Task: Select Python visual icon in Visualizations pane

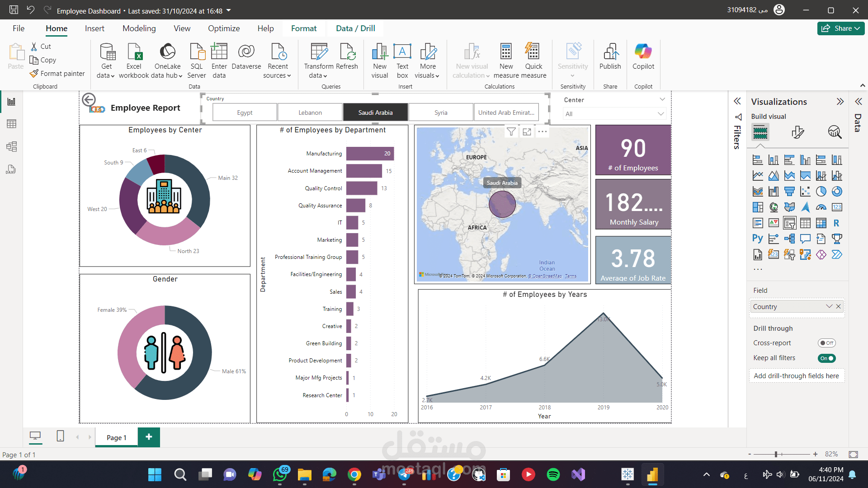Action: coord(757,239)
